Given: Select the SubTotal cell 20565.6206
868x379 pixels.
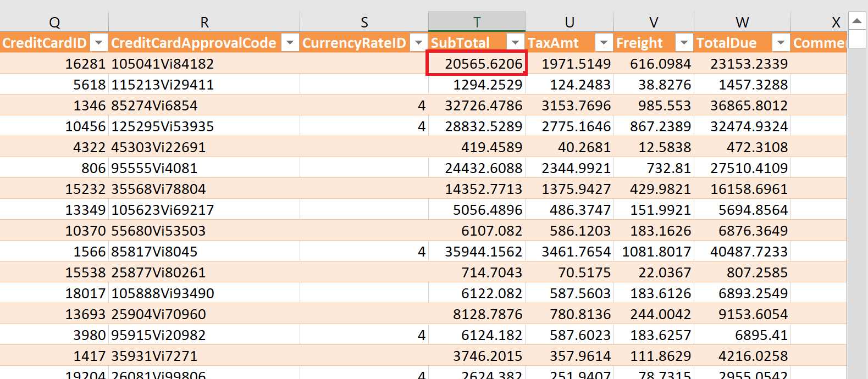Looking at the screenshot, I should point(477,63).
